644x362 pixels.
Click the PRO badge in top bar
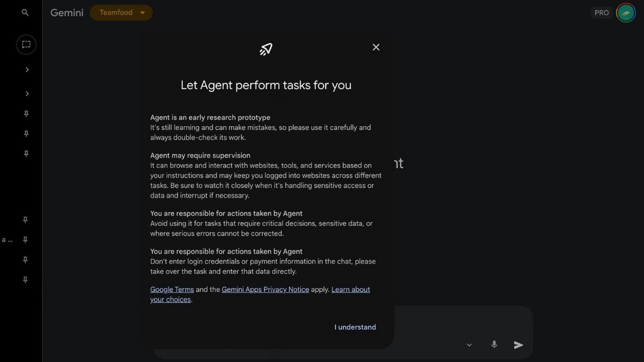tap(602, 12)
